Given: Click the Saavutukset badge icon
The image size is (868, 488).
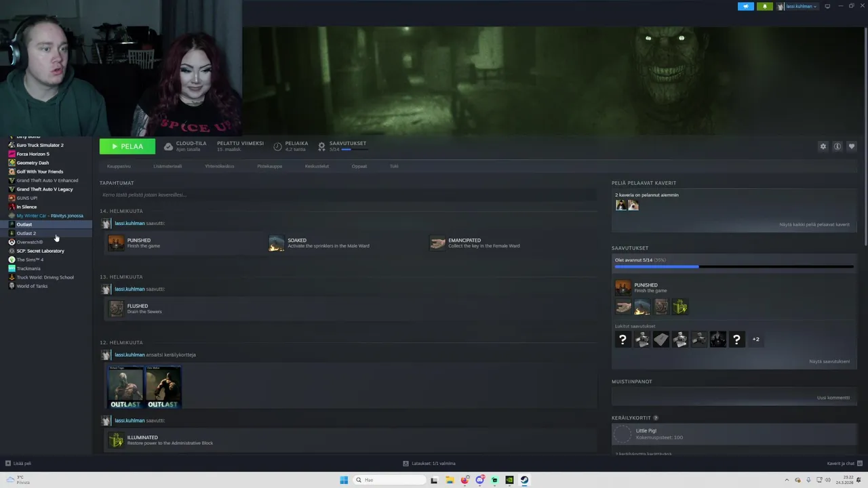Looking at the screenshot, I should tap(321, 146).
